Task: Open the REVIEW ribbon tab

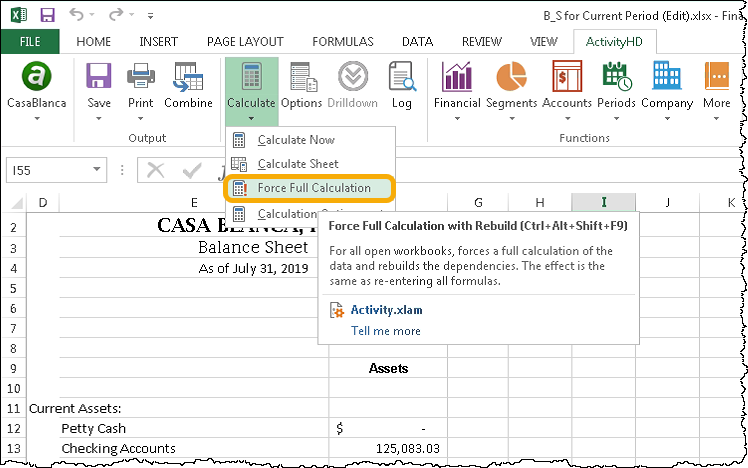Action: tap(482, 42)
